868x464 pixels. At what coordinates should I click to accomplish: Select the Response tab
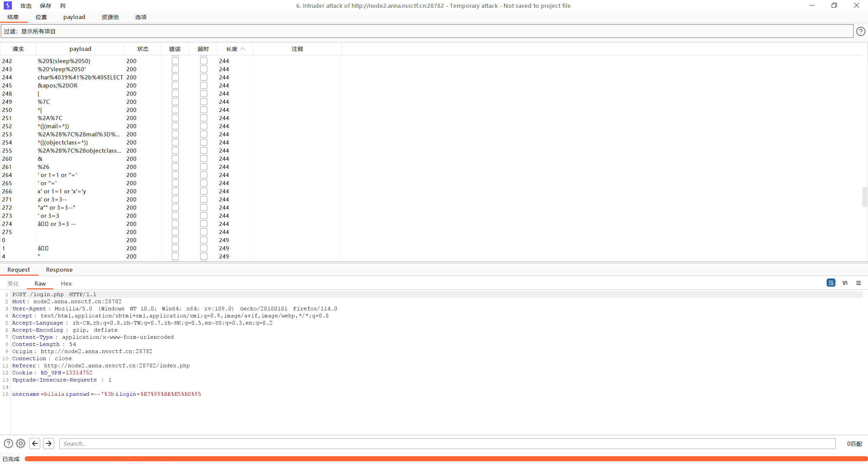tap(59, 270)
